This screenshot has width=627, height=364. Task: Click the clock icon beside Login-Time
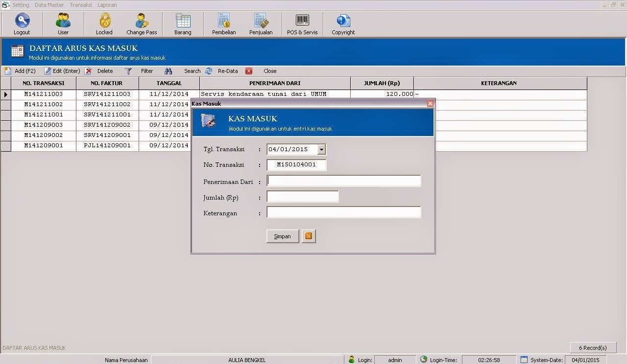(x=424, y=360)
